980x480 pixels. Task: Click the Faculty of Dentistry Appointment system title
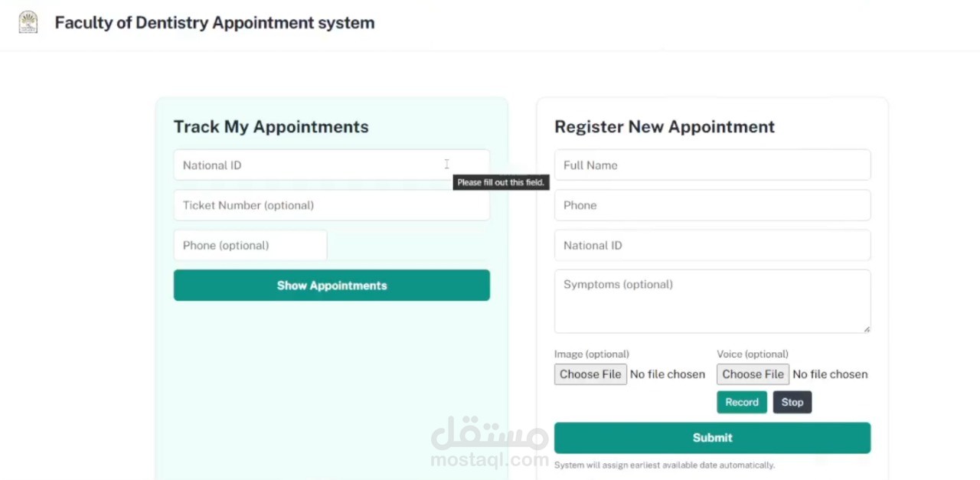tap(214, 22)
